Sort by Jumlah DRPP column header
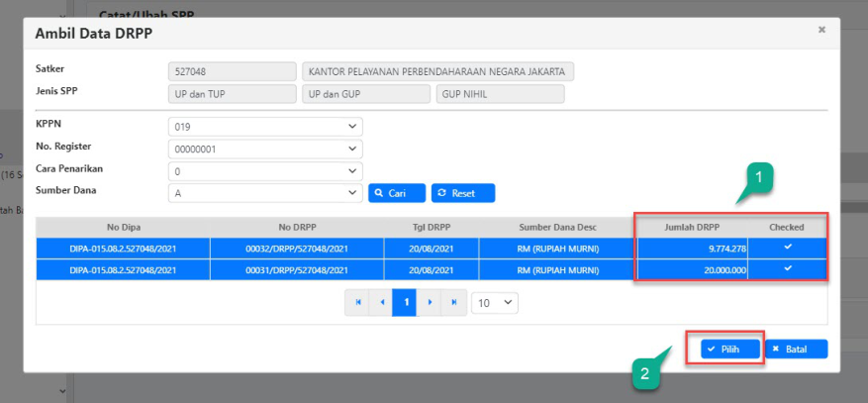868x403 pixels. pos(691,227)
